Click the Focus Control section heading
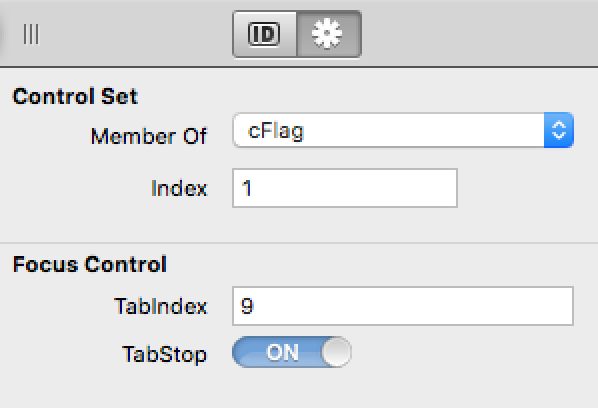Screen dimensions: 598x408 coord(90,264)
